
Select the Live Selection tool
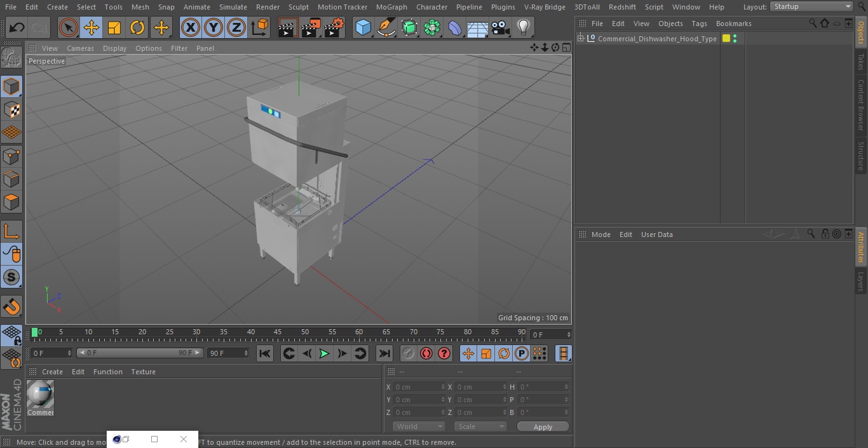pyautogui.click(x=68, y=27)
